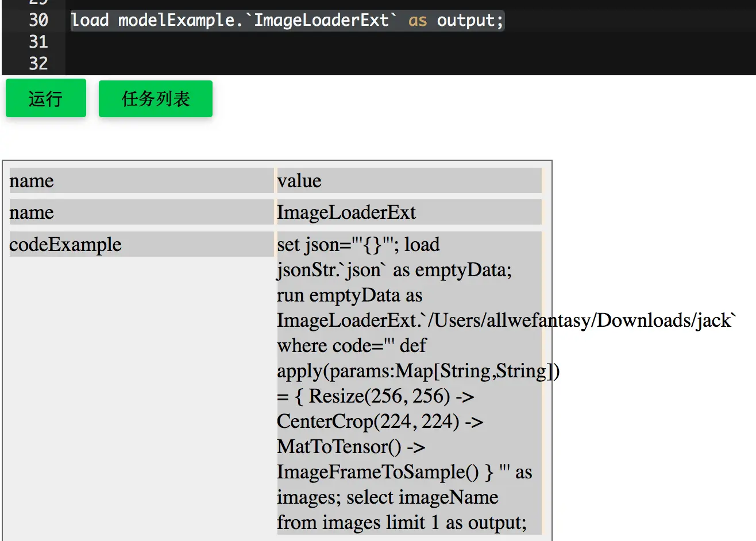Select the 'name' row label cell
Viewport: 756px width, 541px height.
pos(141,212)
